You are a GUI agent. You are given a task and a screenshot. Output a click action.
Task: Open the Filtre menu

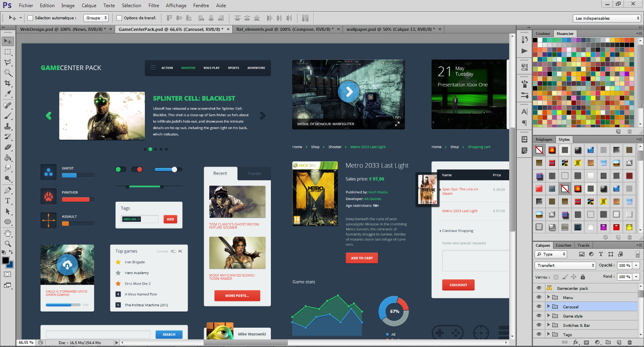click(x=154, y=6)
